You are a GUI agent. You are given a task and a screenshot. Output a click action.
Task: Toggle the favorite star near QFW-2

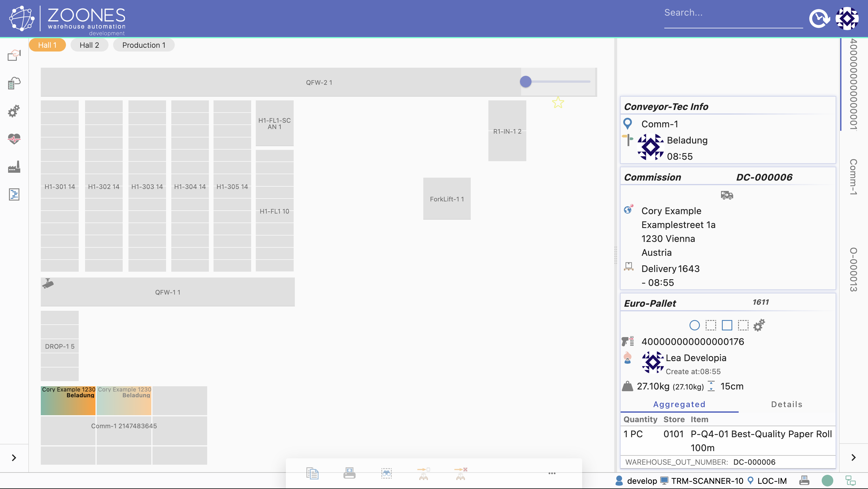click(x=558, y=102)
